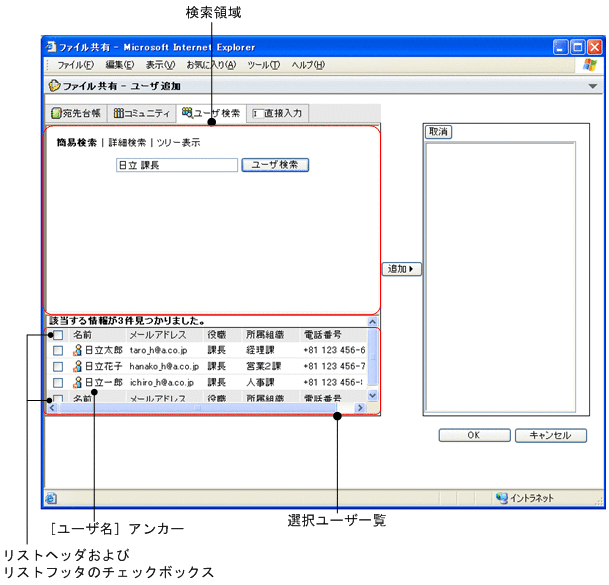The height and width of the screenshot is (585, 609).
Task: Maximize the Internet Explorer window
Action: pyautogui.click(x=578, y=47)
